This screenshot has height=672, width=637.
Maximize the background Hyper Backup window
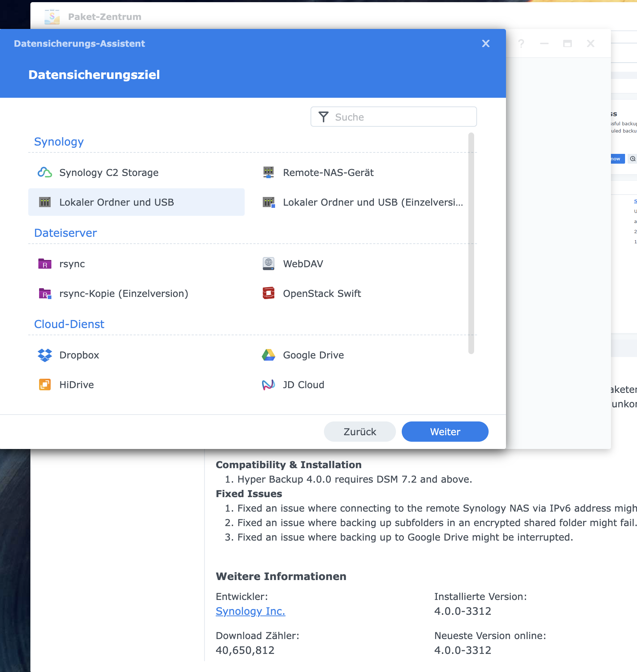click(568, 44)
